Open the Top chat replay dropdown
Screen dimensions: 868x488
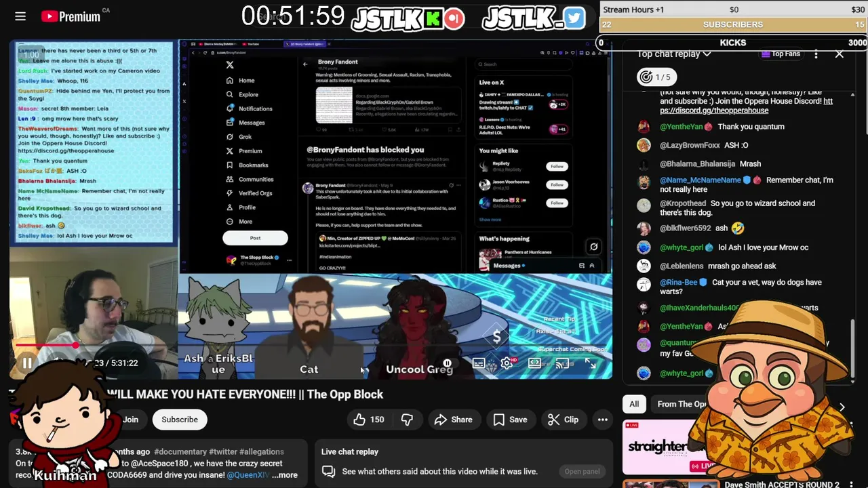[x=673, y=54]
